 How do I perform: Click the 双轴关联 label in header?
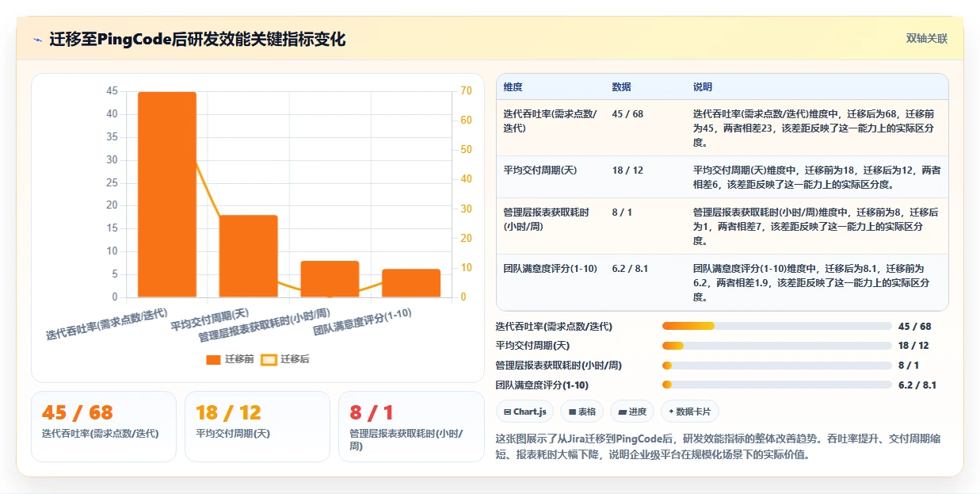[927, 39]
